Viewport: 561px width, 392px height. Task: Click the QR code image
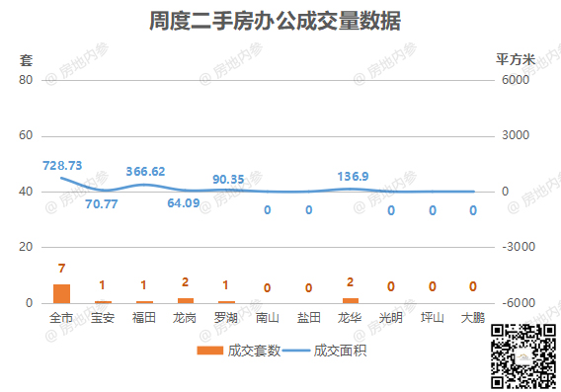tap(523, 356)
